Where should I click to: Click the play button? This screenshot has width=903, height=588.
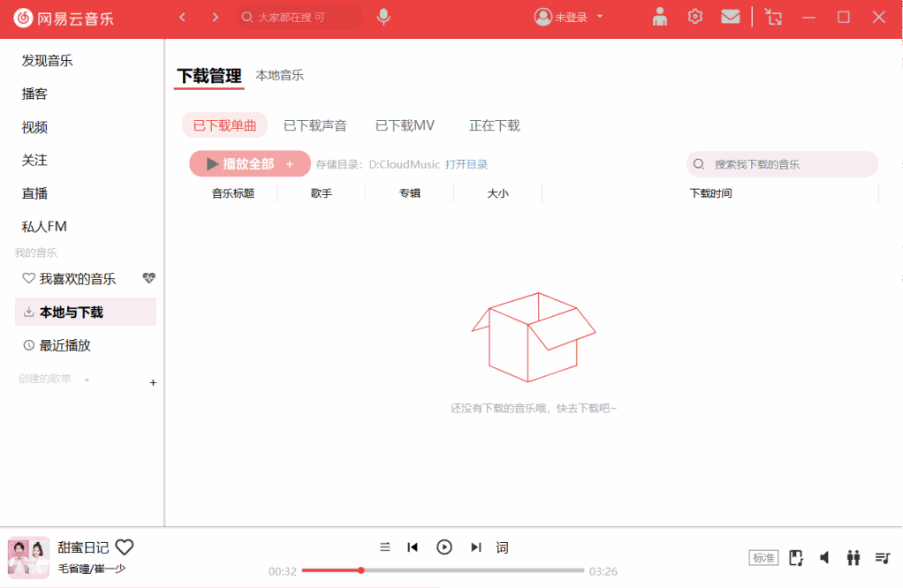pyautogui.click(x=444, y=547)
